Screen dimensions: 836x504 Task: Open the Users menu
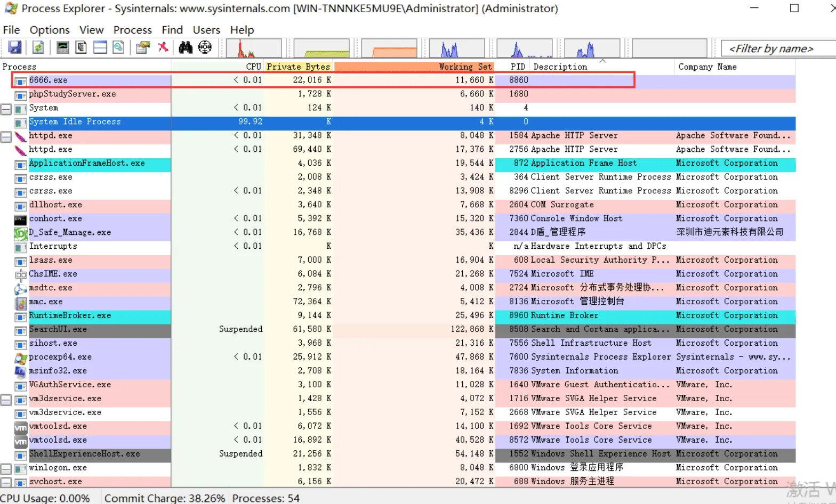(206, 30)
